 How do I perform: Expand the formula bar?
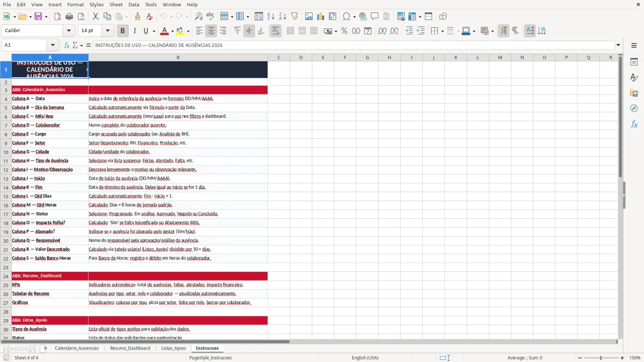[618, 45]
